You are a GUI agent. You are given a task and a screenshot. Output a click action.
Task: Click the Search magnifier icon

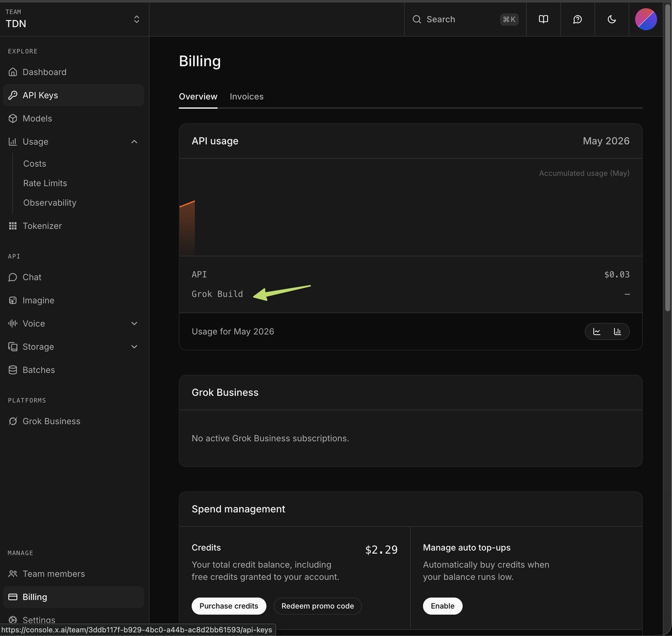coord(417,19)
